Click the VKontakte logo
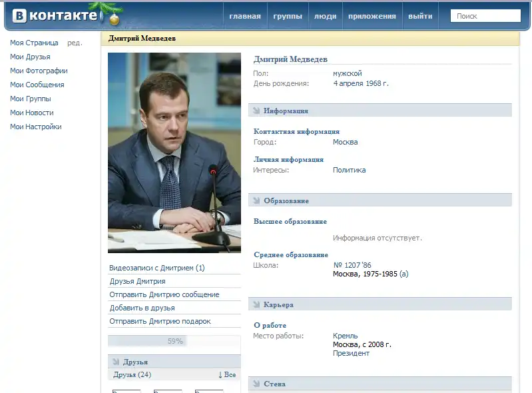The width and height of the screenshot is (532, 393). [x=55, y=15]
